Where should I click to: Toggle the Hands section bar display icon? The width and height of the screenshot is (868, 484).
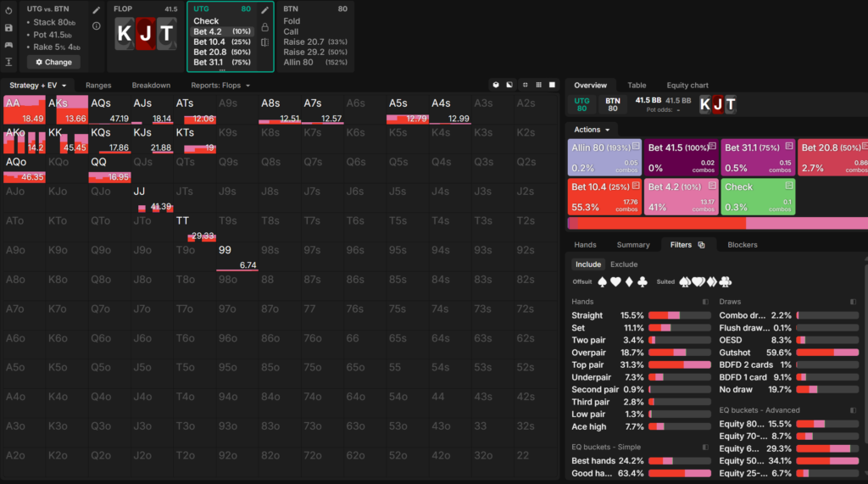[x=705, y=302]
